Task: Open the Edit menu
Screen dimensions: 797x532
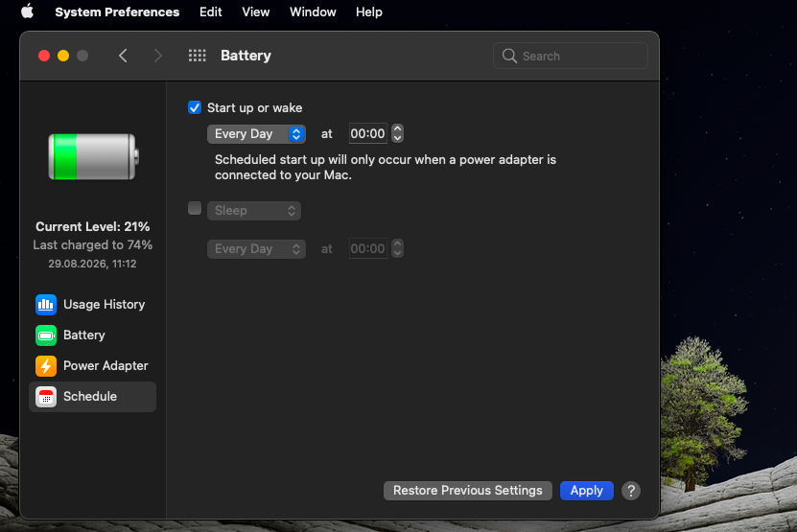Action: pos(210,12)
